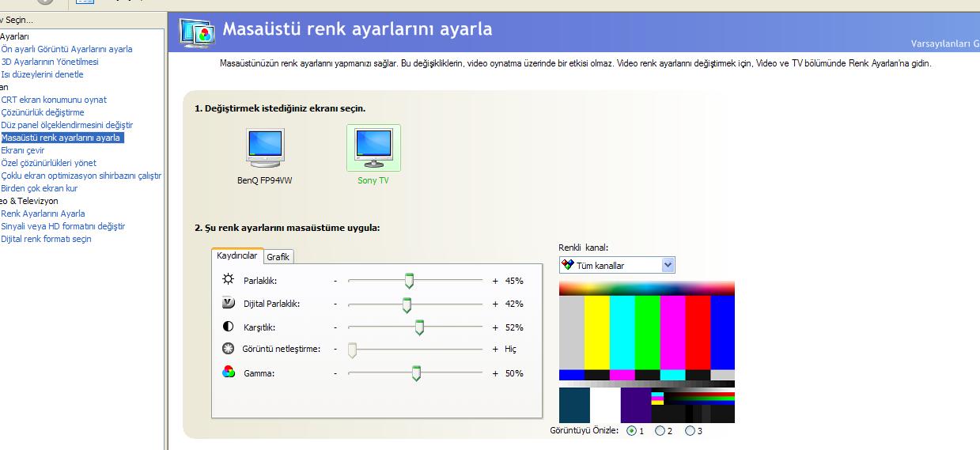The height and width of the screenshot is (450, 980).
Task: Click the Gamma slider handle
Action: click(x=417, y=373)
